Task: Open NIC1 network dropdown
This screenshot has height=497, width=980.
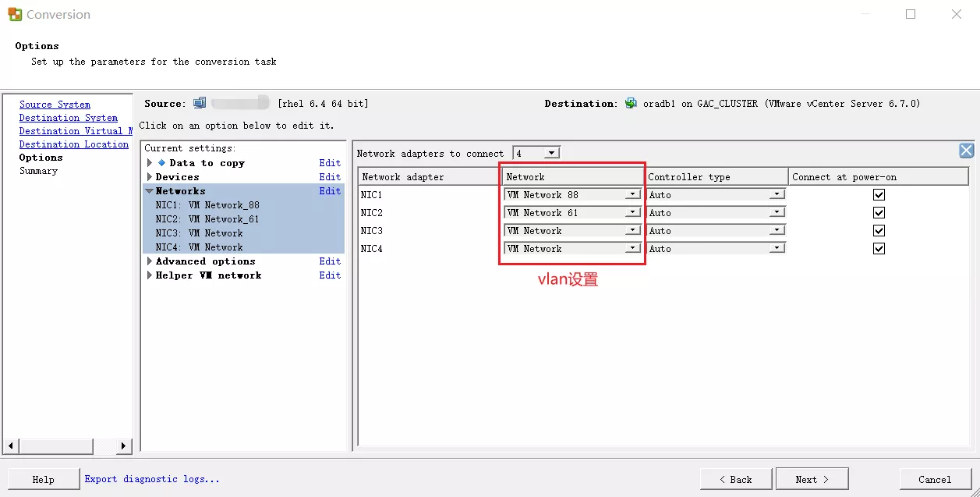Action: pyautogui.click(x=632, y=195)
